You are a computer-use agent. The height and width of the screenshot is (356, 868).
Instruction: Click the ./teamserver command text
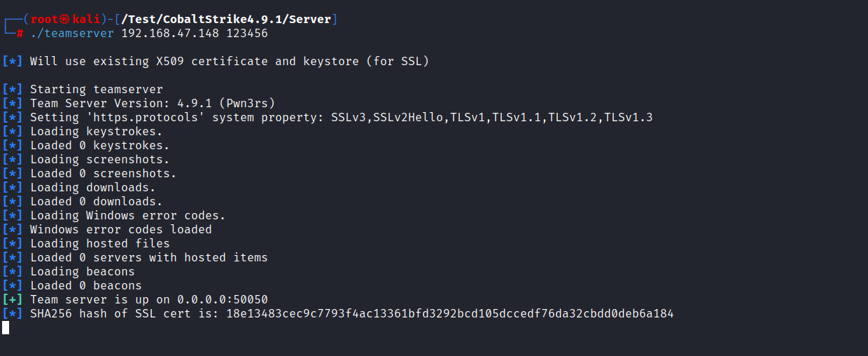(72, 34)
